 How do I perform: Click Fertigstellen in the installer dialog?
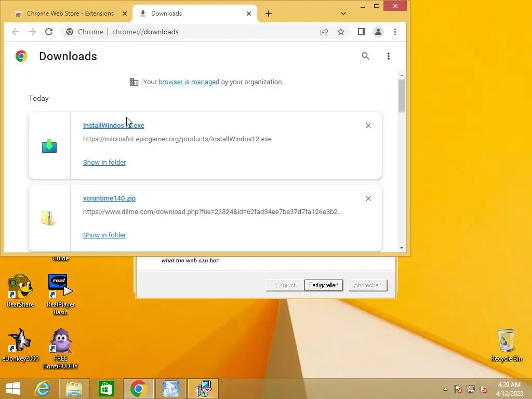tap(324, 285)
